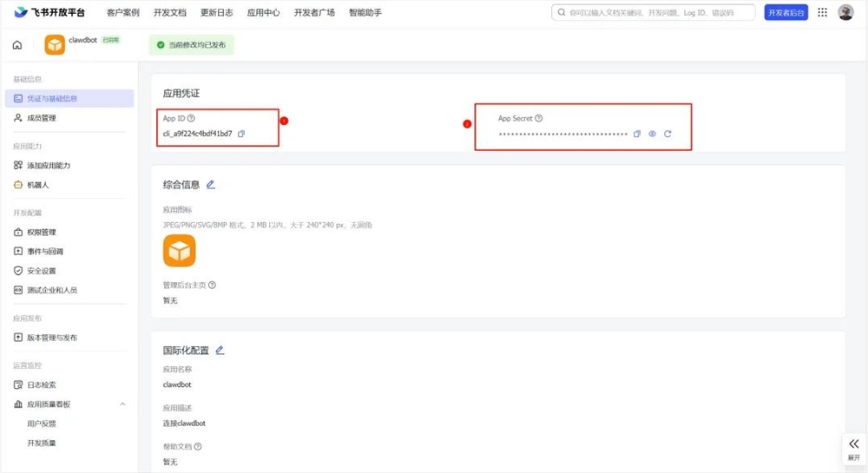Click the 开发者后台 button

786,12
